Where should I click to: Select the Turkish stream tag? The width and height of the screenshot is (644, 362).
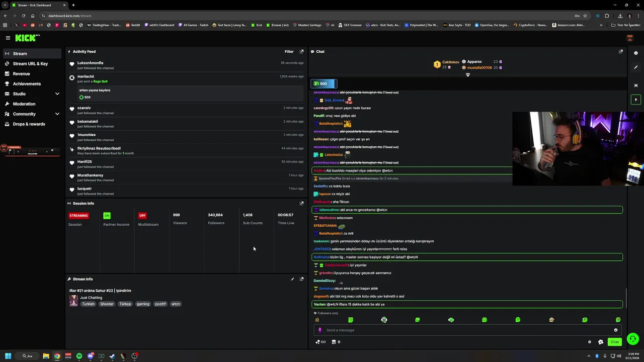[x=88, y=304]
